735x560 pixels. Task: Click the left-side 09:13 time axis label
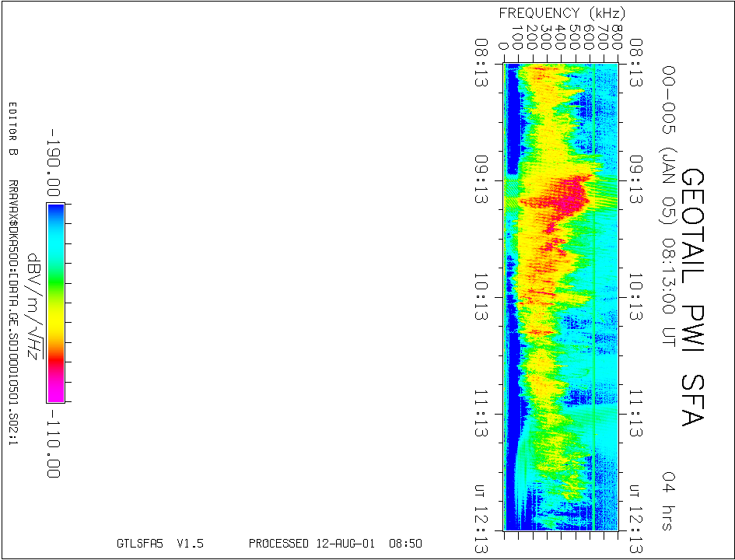[481, 180]
